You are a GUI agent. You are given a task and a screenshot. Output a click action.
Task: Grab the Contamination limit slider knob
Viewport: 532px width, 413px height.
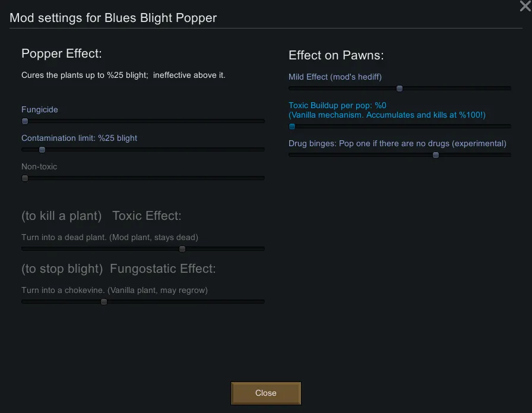pyautogui.click(x=42, y=150)
